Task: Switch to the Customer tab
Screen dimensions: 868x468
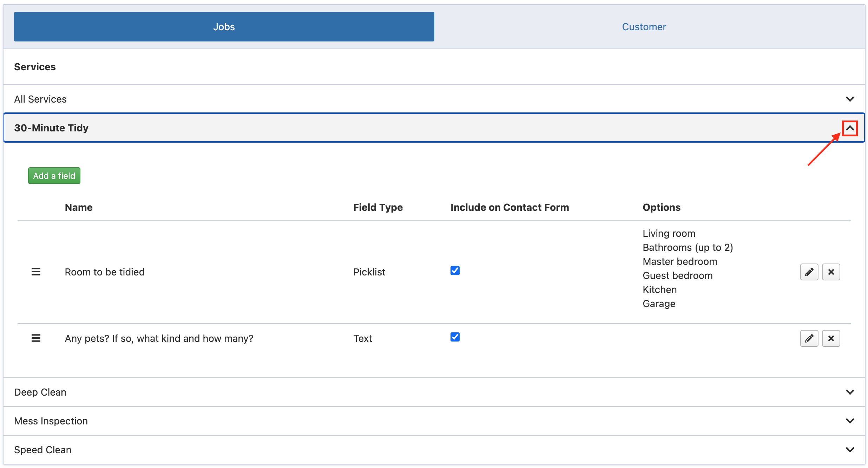Action: pos(644,27)
